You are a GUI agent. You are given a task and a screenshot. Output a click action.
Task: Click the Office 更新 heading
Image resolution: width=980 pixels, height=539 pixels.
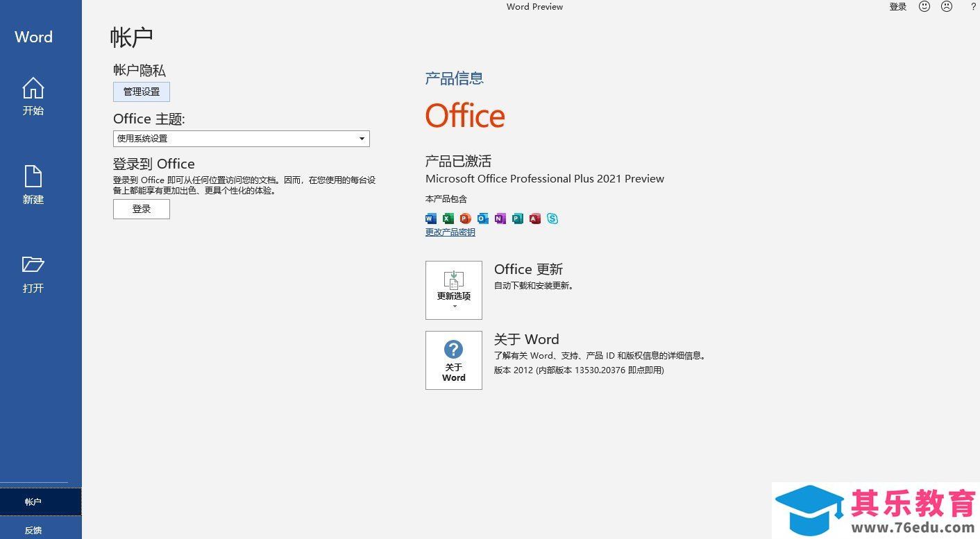click(528, 269)
